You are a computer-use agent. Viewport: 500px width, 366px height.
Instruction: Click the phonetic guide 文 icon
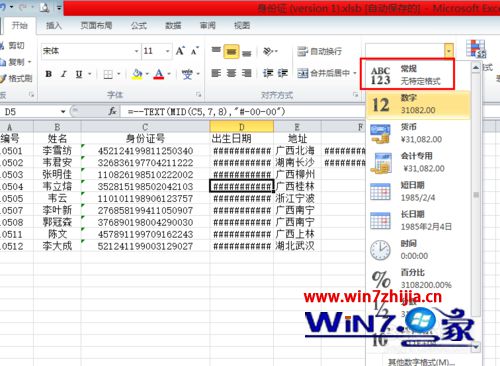187,74
